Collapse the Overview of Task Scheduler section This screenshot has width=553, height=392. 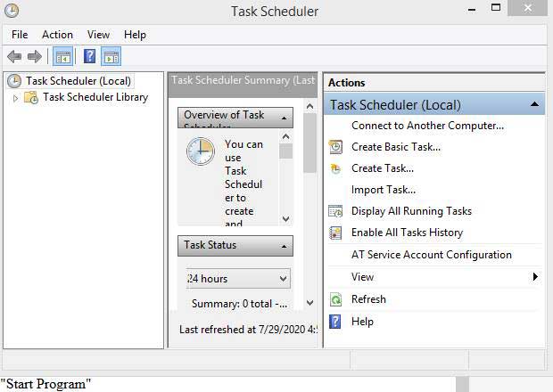[x=285, y=118]
